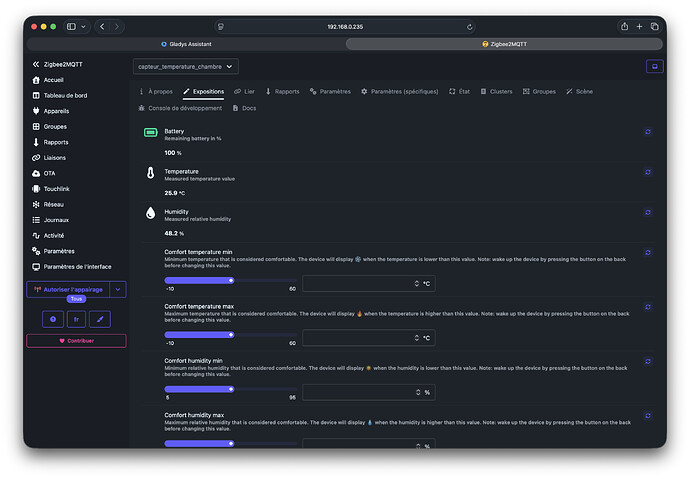Open the Scène tab
690x479 pixels.
[x=580, y=91]
